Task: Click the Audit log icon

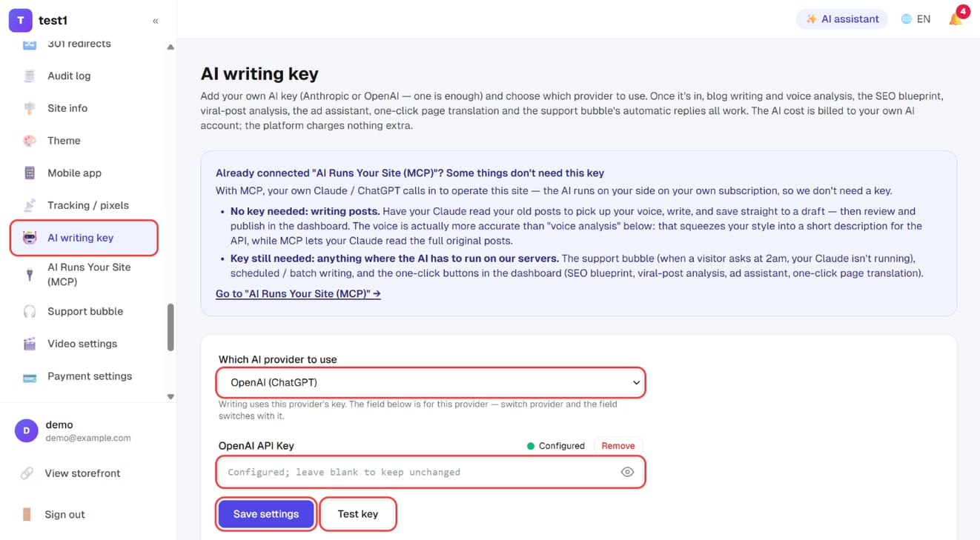Action: [30, 76]
